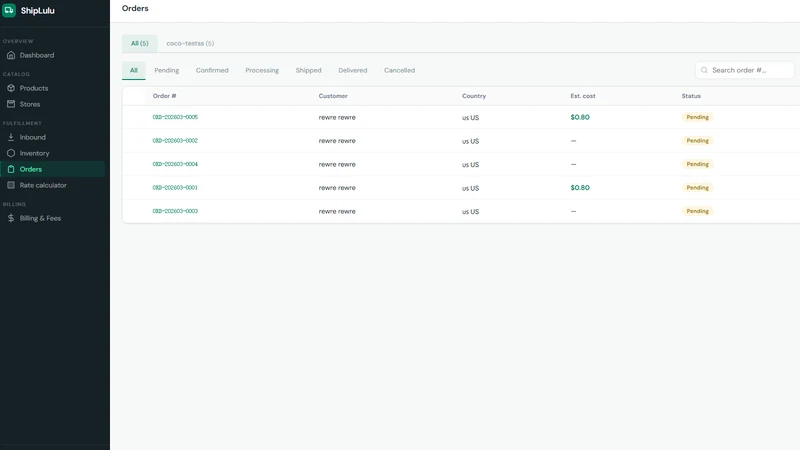Click country us US in order 0001 row

470,188
